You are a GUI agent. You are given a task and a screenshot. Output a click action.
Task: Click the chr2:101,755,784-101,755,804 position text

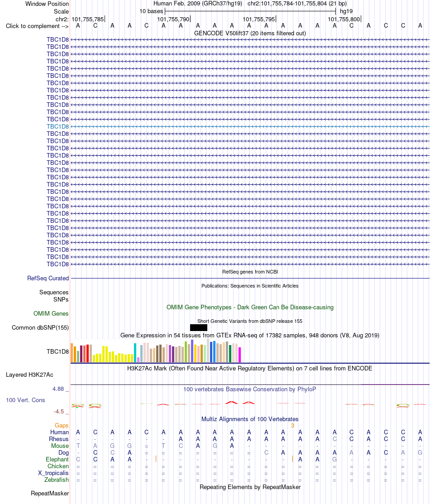(x=297, y=4)
